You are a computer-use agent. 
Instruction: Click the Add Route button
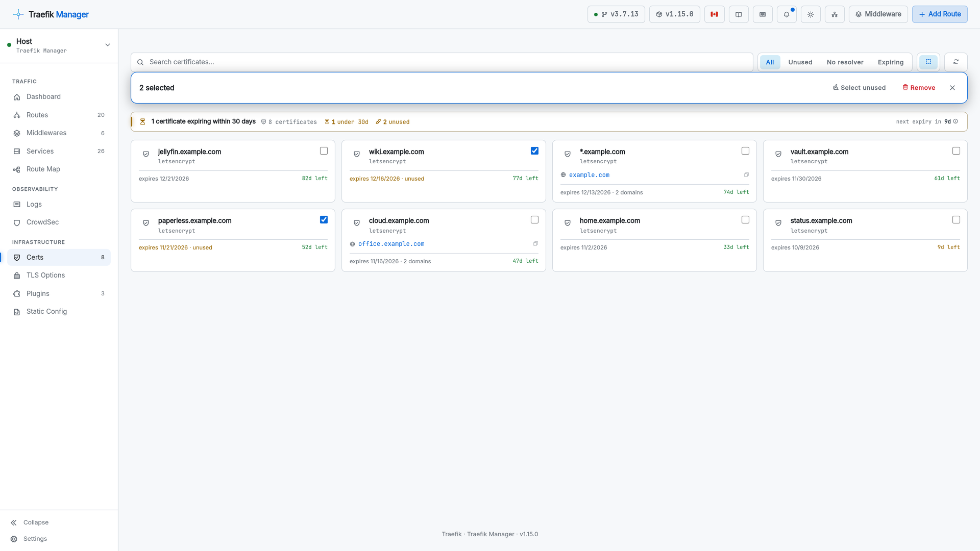[x=940, y=14]
